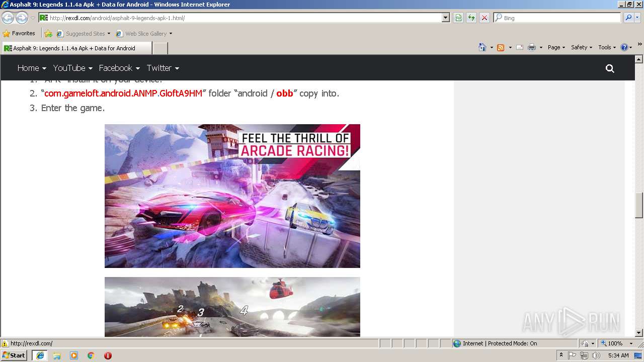
Task: Show hidden tray icons arrow
Action: 561,355
